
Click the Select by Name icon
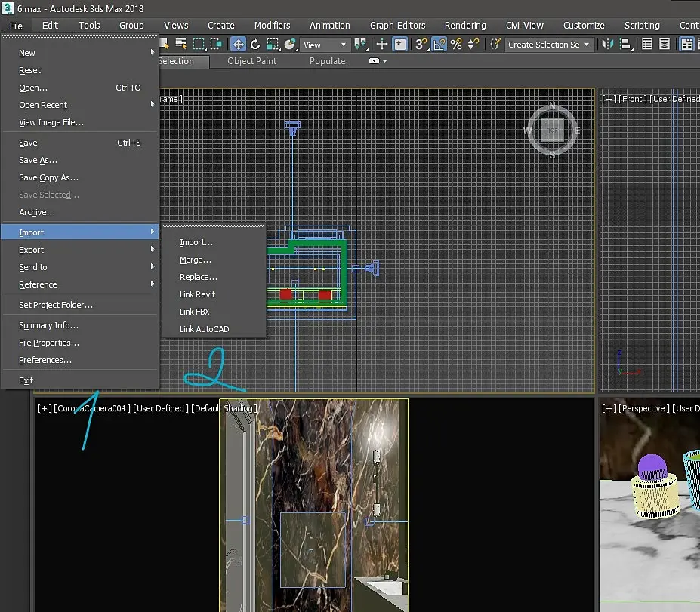(180, 45)
